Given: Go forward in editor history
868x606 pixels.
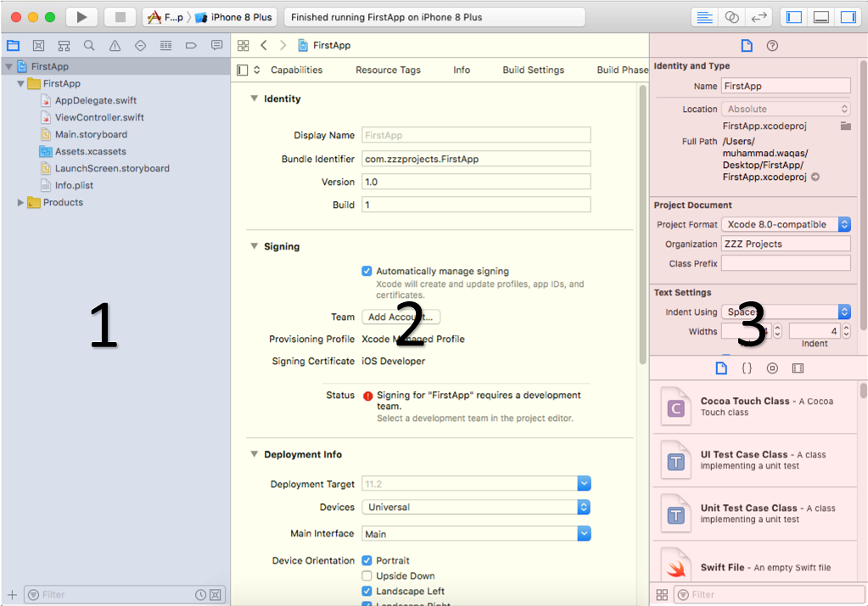Looking at the screenshot, I should [283, 46].
